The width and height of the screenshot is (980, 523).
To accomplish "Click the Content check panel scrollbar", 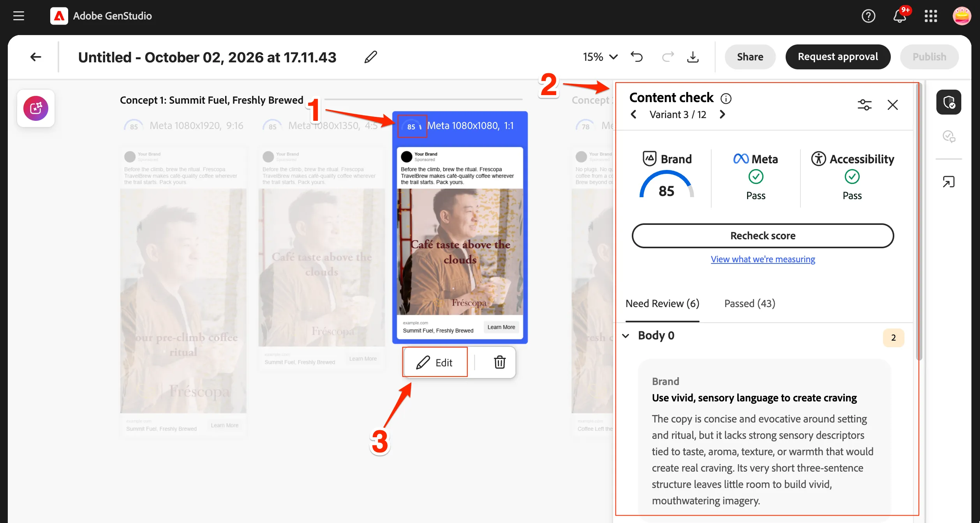I will coord(919,222).
